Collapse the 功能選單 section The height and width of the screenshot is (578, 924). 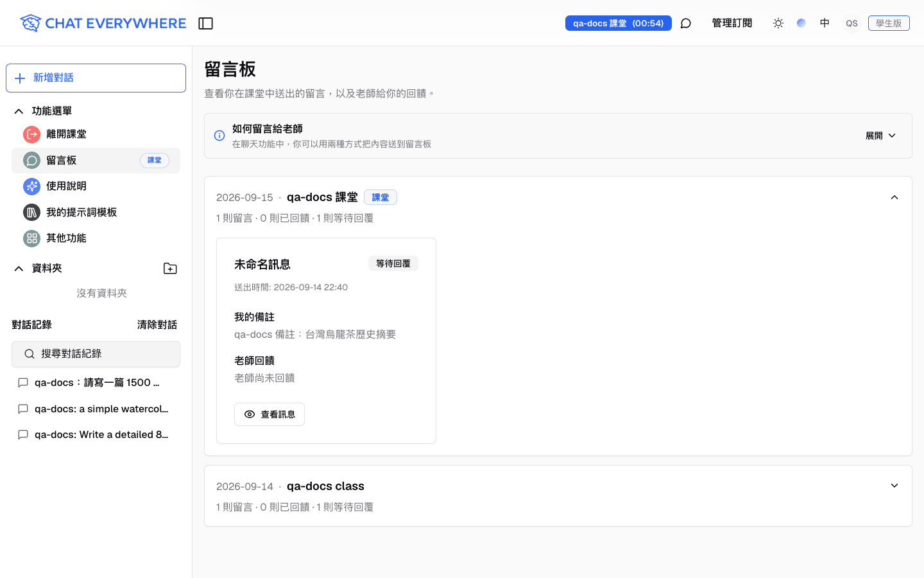19,111
